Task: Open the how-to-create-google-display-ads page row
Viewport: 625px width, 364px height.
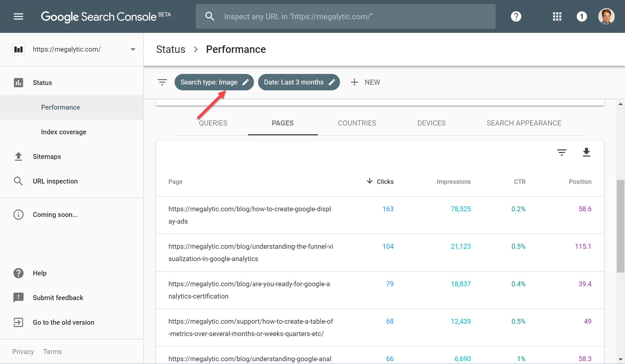Action: tap(249, 215)
